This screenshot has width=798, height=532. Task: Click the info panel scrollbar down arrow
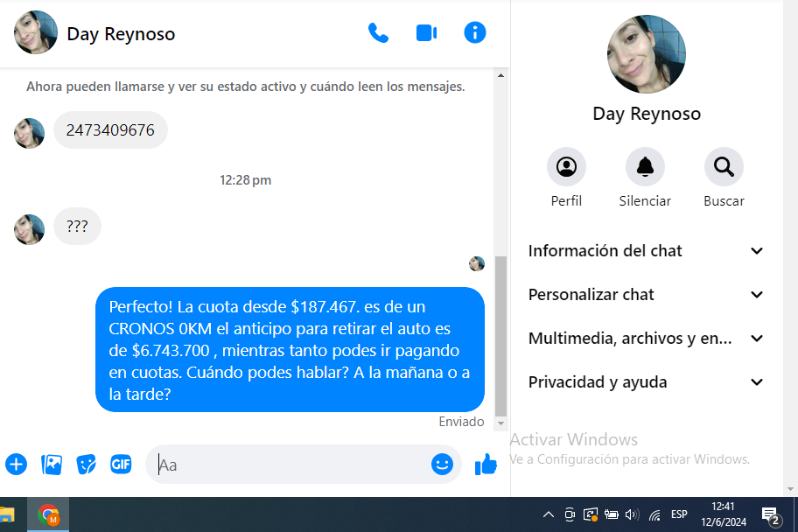[790, 489]
